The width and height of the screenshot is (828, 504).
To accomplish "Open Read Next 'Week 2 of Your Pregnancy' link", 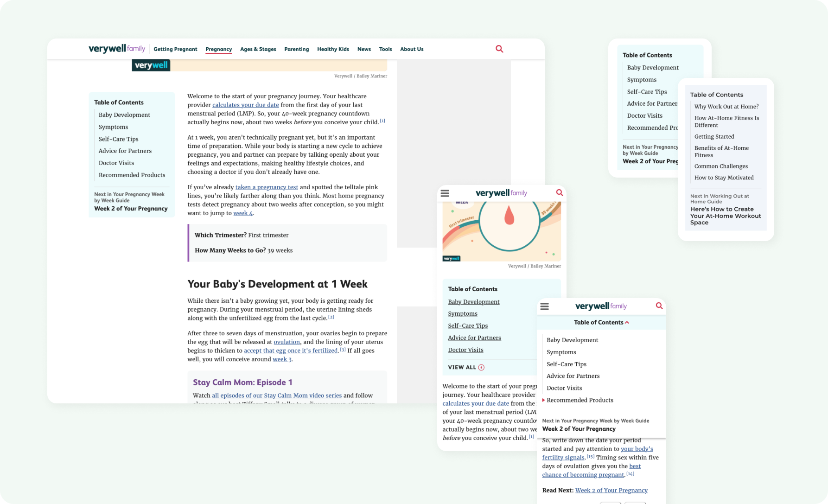I will click(x=611, y=491).
